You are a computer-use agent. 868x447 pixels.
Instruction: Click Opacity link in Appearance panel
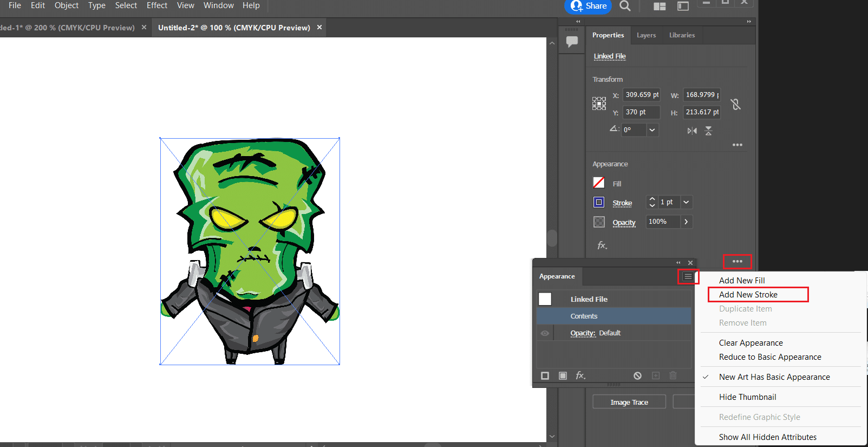[583, 333]
